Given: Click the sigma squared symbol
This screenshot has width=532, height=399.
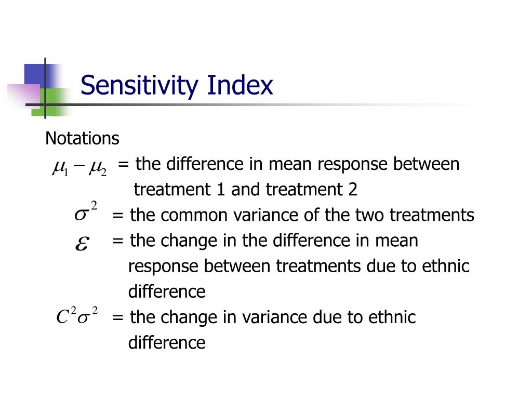Looking at the screenshot, I should click(86, 211).
